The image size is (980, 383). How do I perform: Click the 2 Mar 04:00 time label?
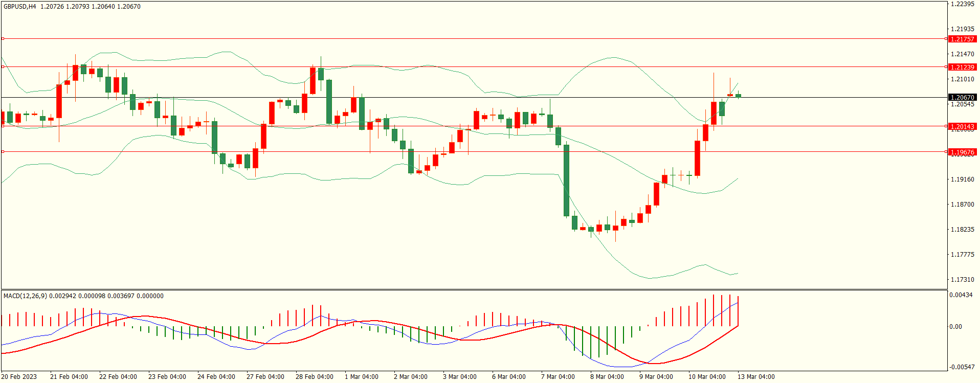click(x=411, y=377)
